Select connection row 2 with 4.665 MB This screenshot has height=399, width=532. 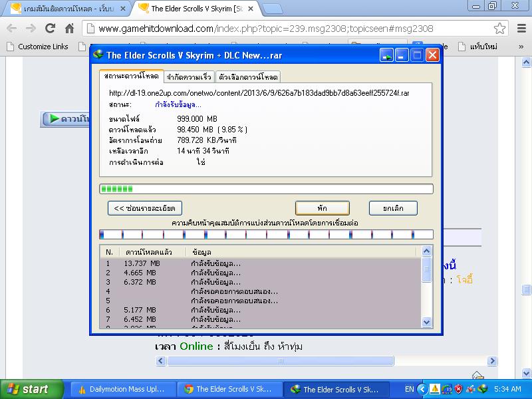(261, 273)
